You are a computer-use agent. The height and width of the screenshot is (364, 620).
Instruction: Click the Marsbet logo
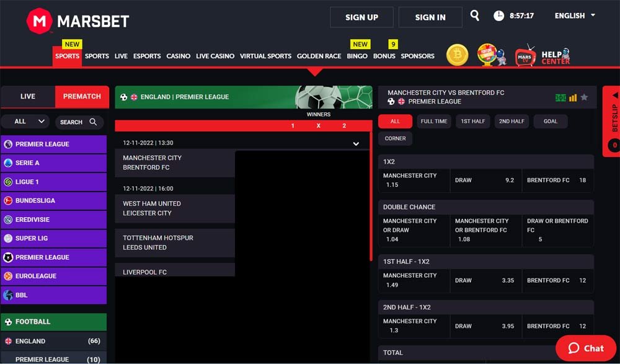78,21
